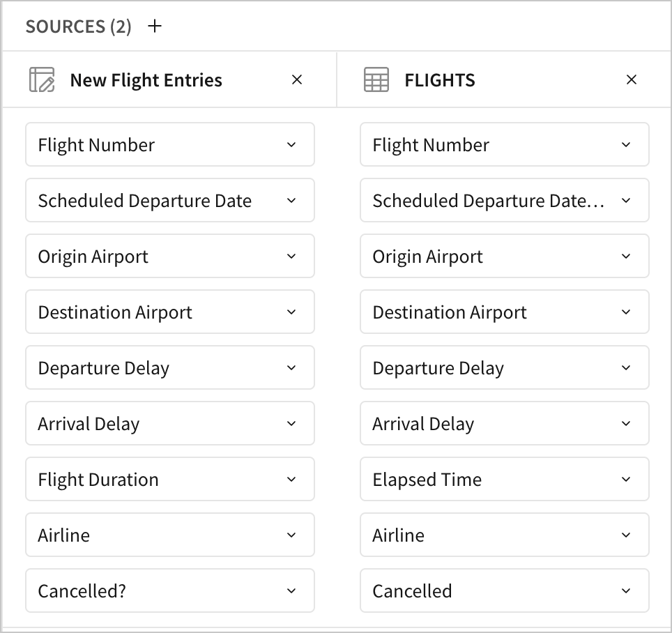
Task: Remove the FLIGHTS source
Action: point(632,80)
